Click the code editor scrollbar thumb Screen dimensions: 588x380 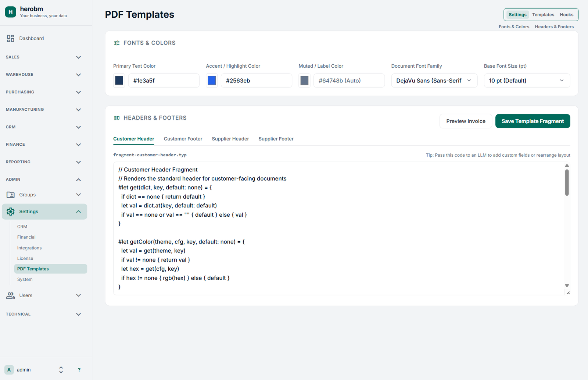567,182
